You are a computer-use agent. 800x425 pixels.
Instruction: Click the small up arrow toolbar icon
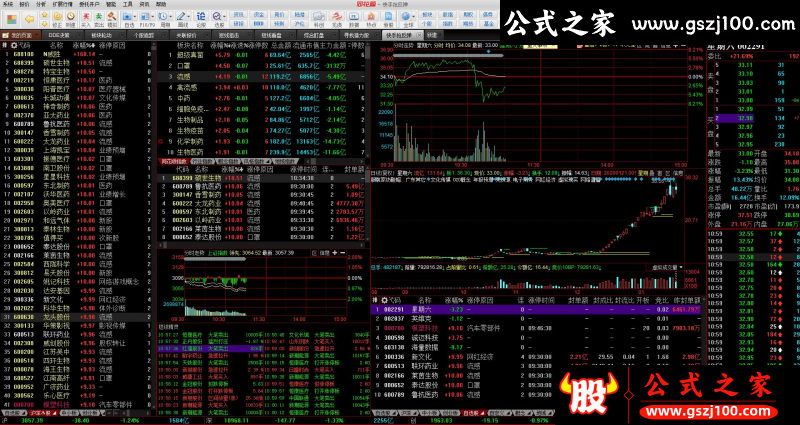click(x=44, y=14)
